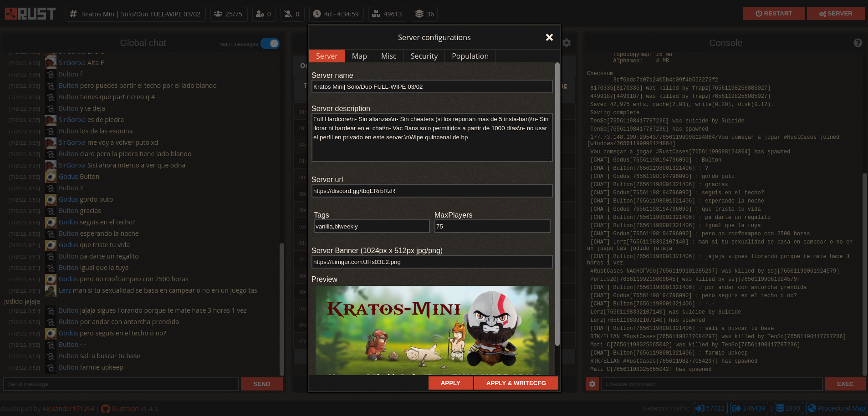Open the Map tab
Screen dimensions: 868x416
[x=359, y=56]
